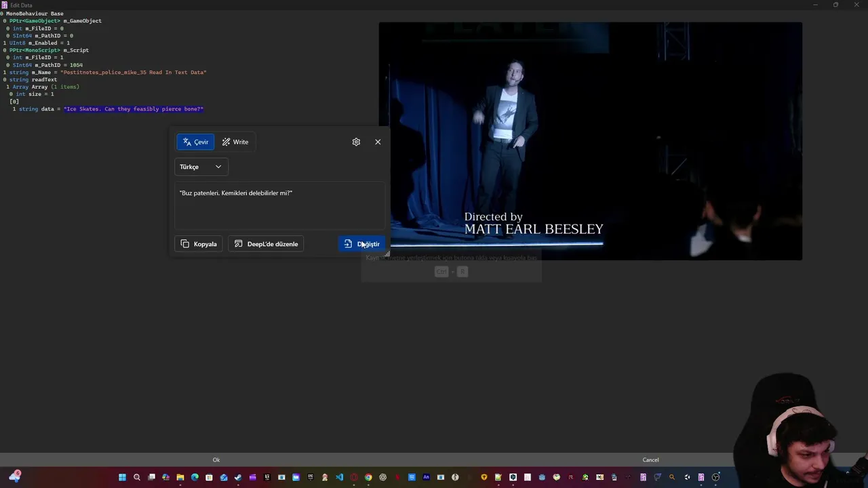The height and width of the screenshot is (488, 868).
Task: Click the notification icon at taskbar left
Action: 15,476
